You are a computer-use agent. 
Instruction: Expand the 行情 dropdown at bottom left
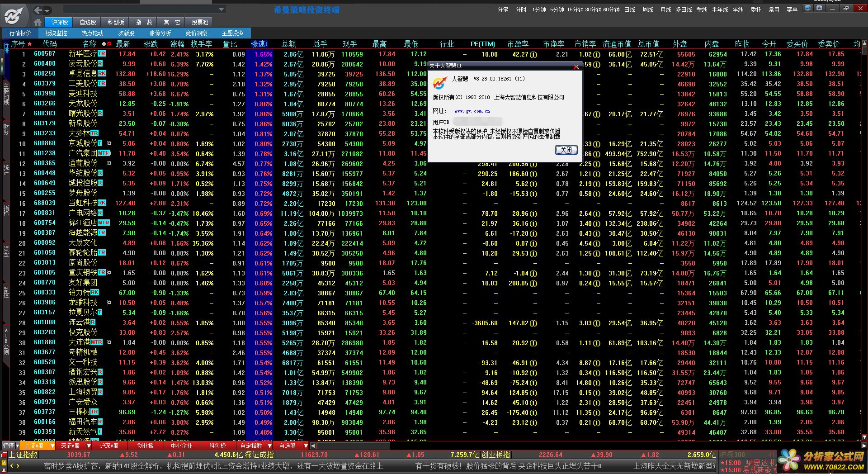click(x=17, y=446)
